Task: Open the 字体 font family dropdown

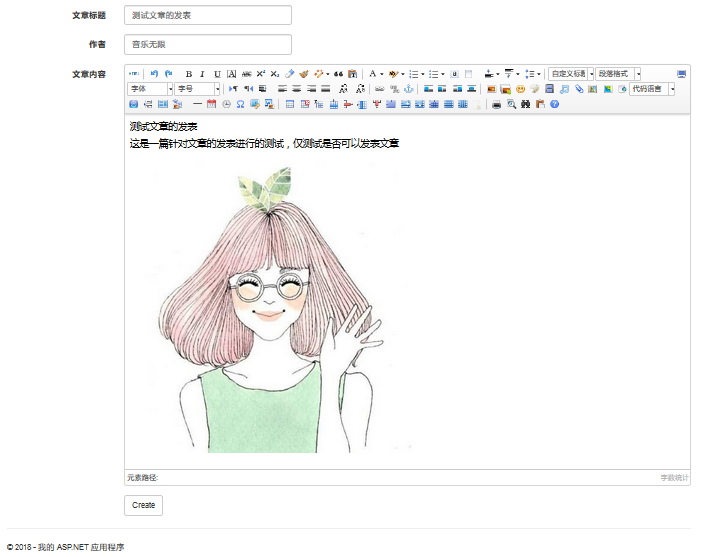Action: click(150, 88)
